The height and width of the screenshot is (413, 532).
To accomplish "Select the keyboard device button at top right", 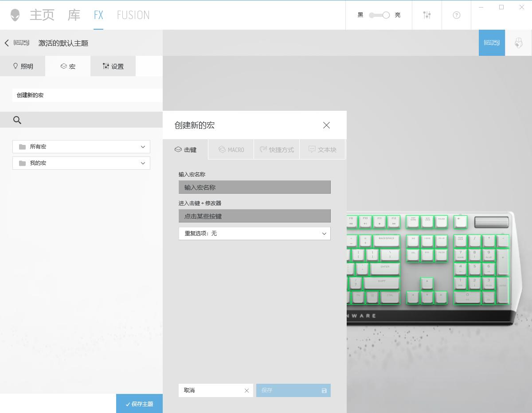I will click(x=492, y=43).
